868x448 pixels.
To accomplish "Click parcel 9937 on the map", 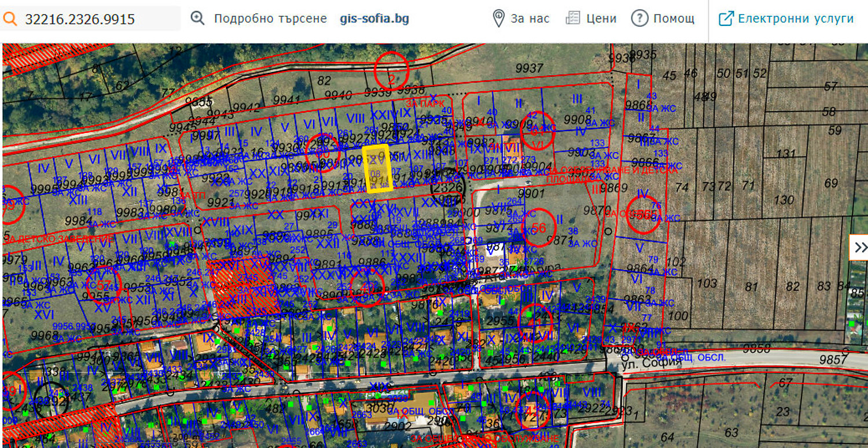I will click(528, 68).
